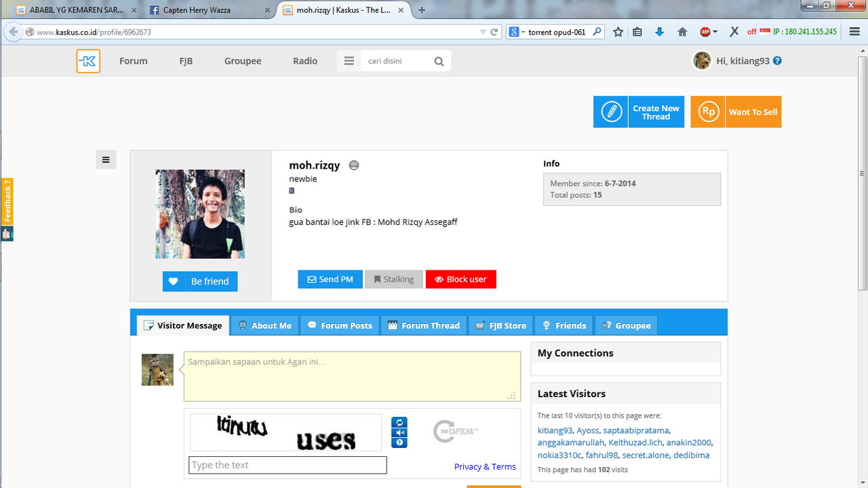Go back with the browser back arrow
The height and width of the screenshot is (488, 868).
tap(13, 32)
